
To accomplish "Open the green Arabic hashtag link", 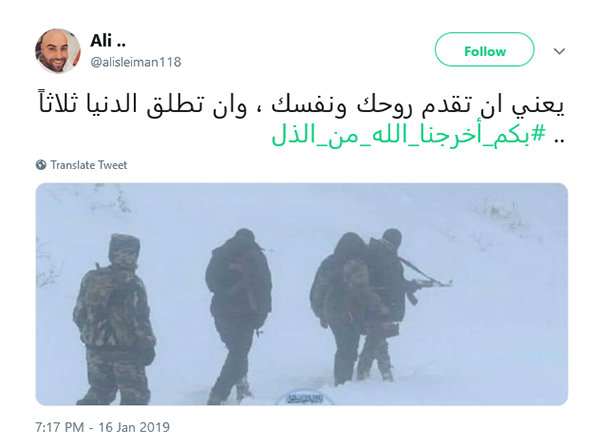I will pyautogui.click(x=408, y=135).
